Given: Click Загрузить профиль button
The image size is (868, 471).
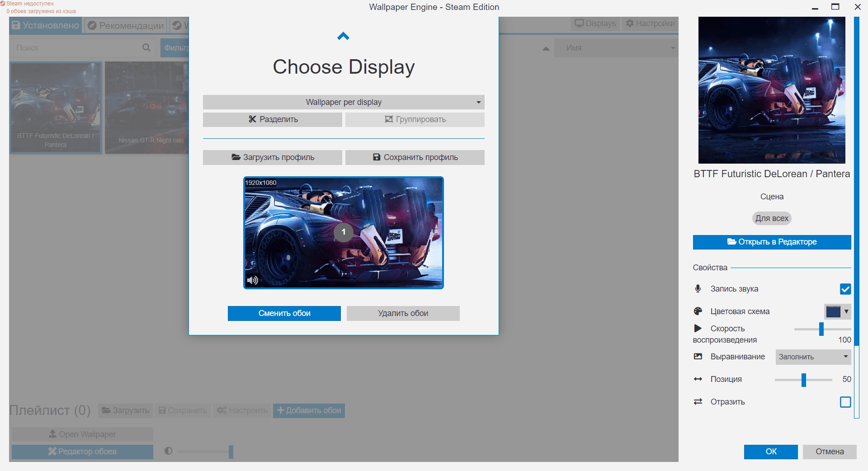Looking at the screenshot, I should 273,157.
